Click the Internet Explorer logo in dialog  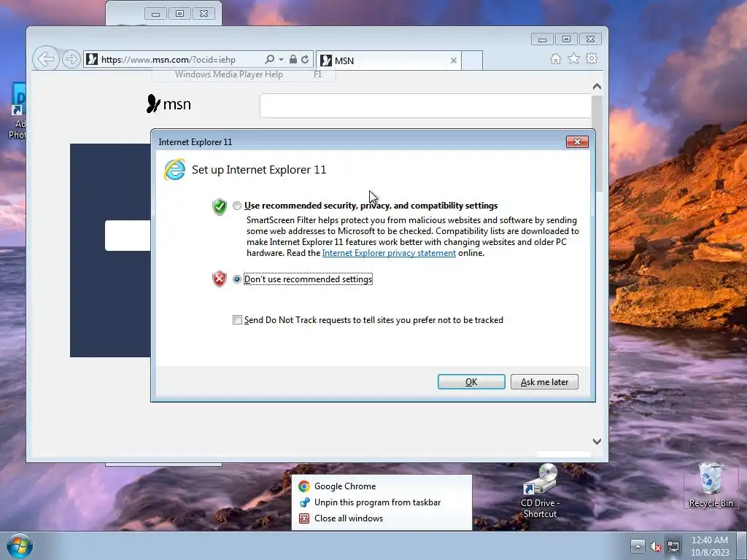[x=174, y=169]
